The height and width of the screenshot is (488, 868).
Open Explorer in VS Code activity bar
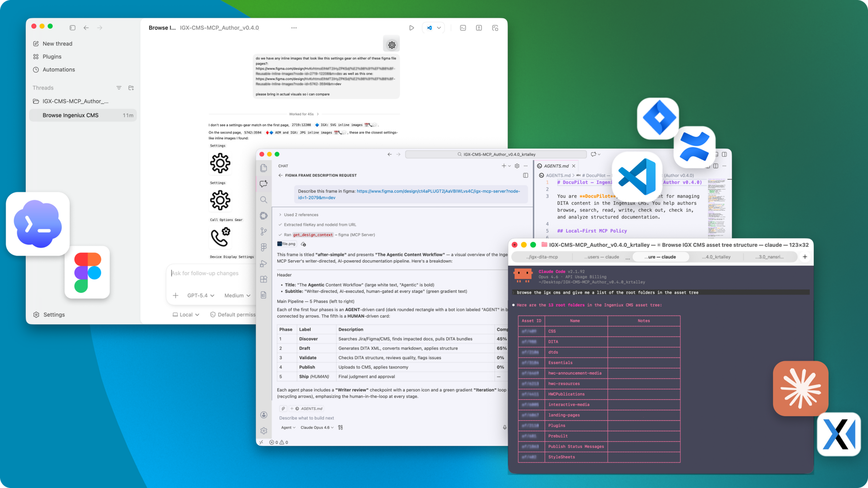[x=264, y=168]
